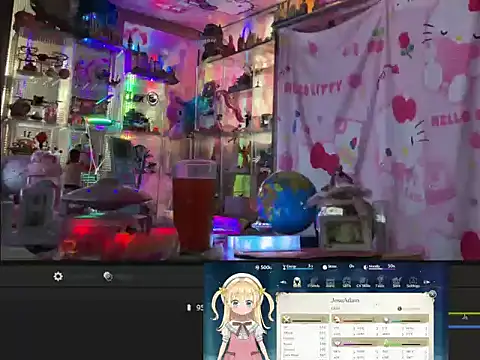480x360 pixels.
Task: Open the Settings tab in game menu
Action: click(x=413, y=282)
